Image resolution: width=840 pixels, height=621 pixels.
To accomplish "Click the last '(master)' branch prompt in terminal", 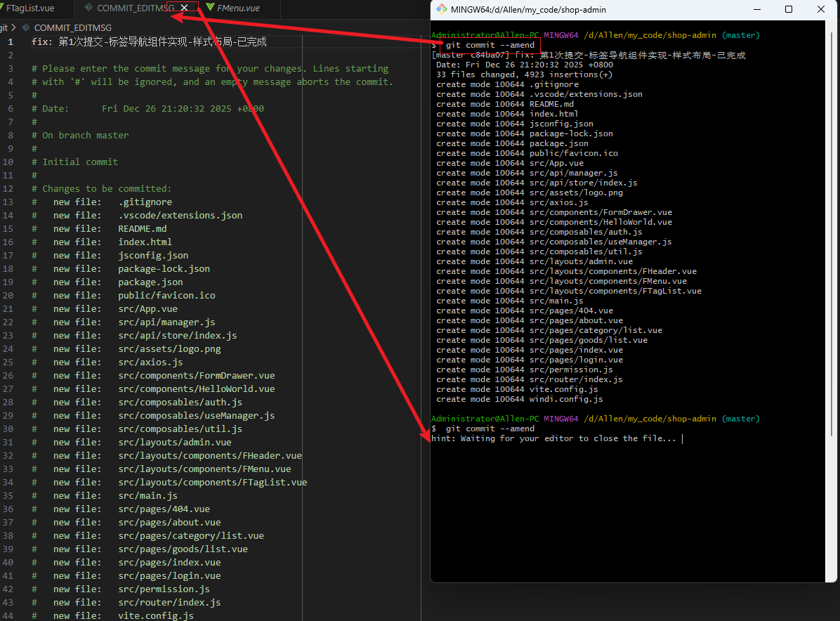I will (741, 419).
